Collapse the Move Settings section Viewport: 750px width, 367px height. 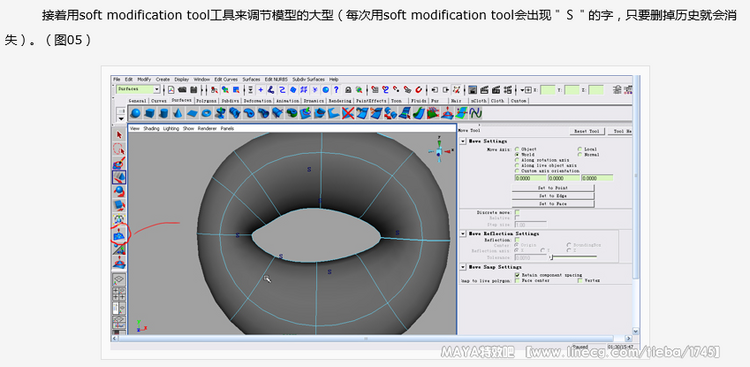click(x=463, y=141)
